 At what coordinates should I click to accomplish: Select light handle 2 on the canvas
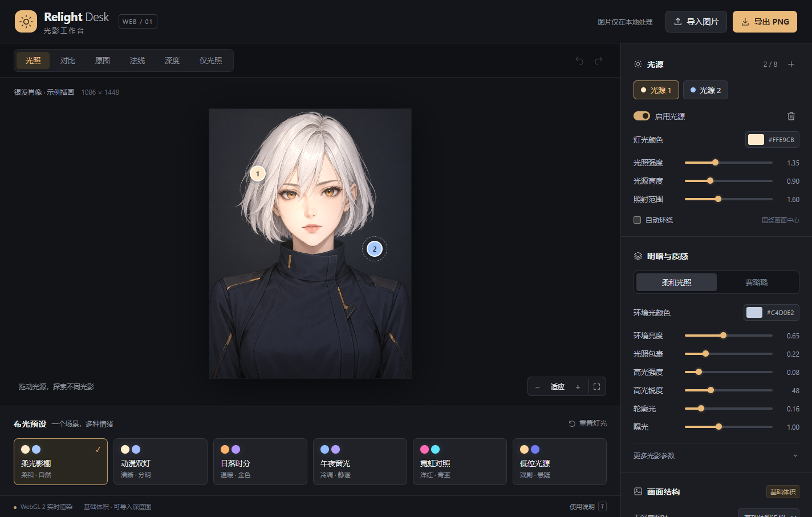(375, 249)
